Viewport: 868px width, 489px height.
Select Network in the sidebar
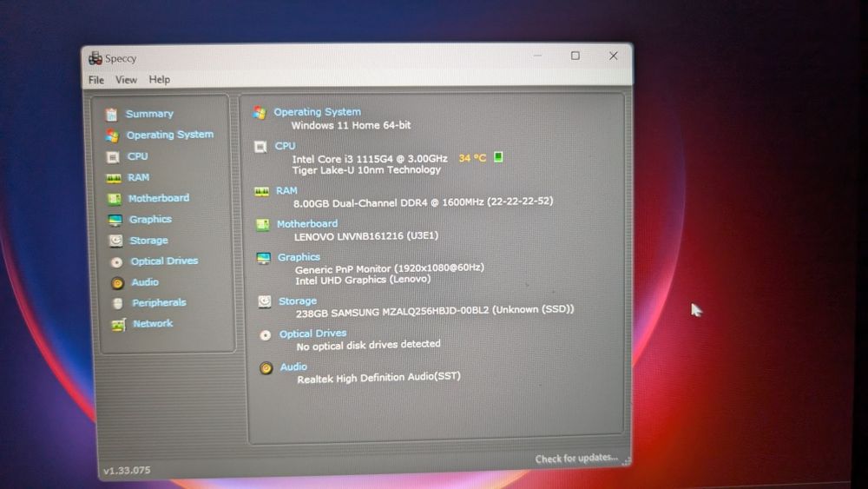pyautogui.click(x=154, y=323)
